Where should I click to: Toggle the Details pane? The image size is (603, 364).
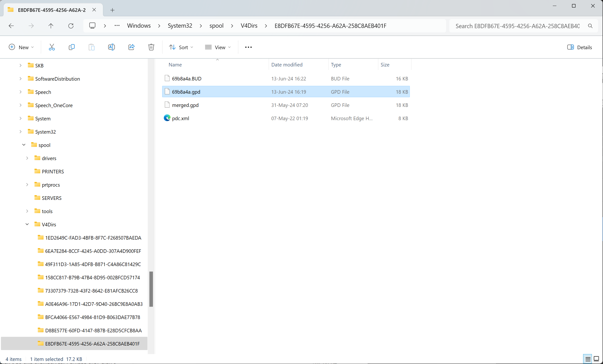[579, 47]
